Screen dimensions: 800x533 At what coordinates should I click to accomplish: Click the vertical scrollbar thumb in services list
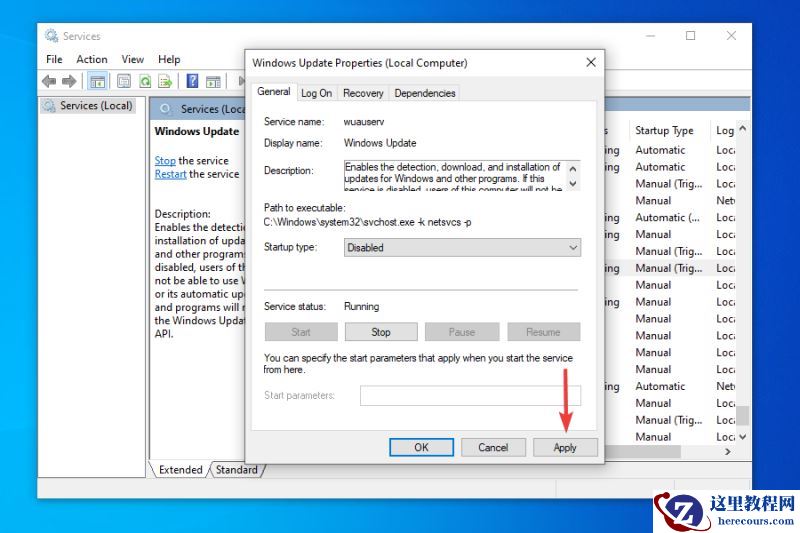(743, 416)
